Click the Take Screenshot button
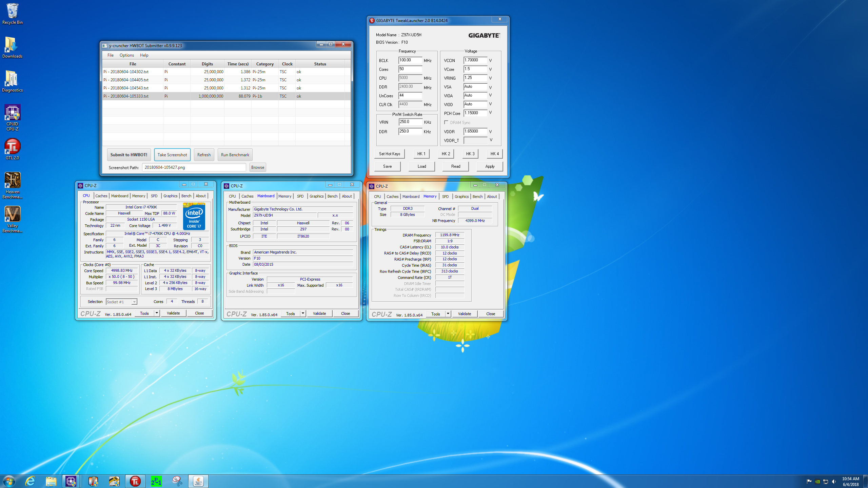This screenshot has width=868, height=488. (x=172, y=155)
